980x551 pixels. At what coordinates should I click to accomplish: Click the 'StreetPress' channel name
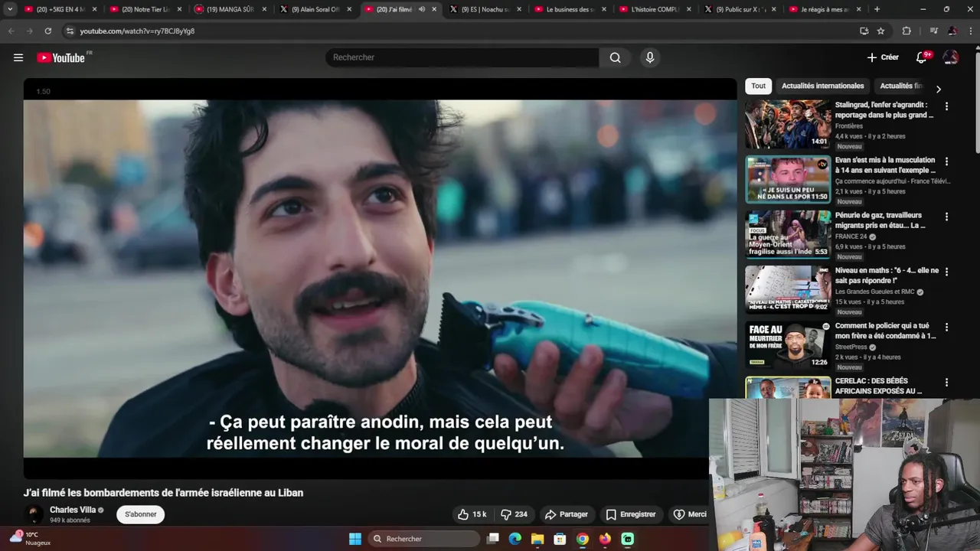(851, 347)
